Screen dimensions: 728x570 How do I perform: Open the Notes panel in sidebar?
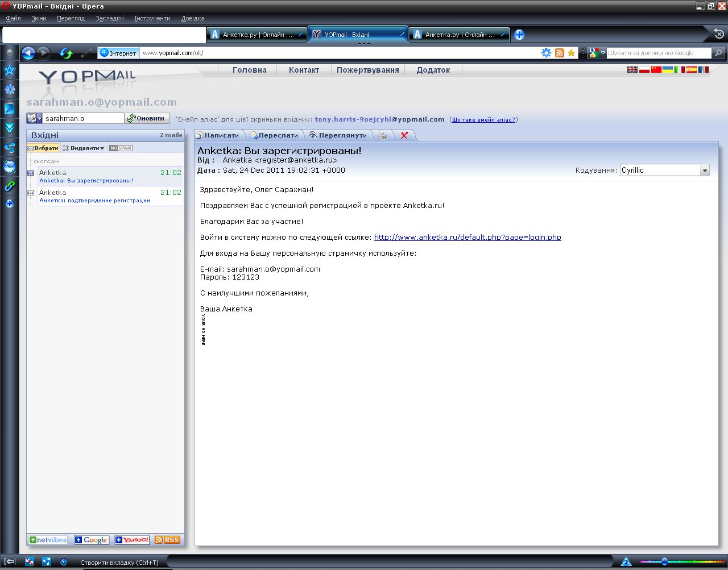(10, 109)
